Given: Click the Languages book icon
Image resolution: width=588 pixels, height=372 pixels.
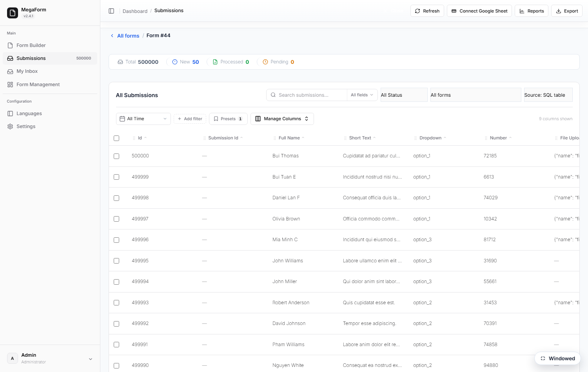Looking at the screenshot, I should (10, 114).
